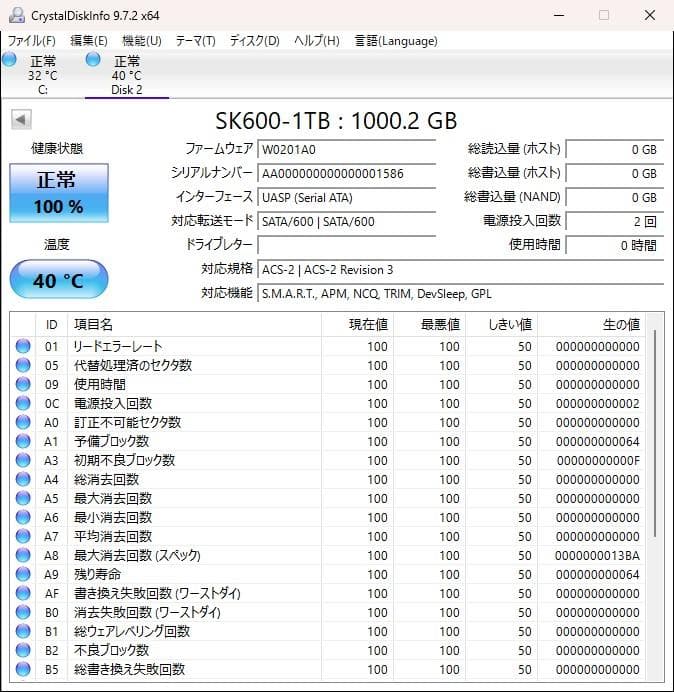This screenshot has width=674, height=692.
Task: Click raw value 0000000013BA in A8 row
Action: pos(597,555)
